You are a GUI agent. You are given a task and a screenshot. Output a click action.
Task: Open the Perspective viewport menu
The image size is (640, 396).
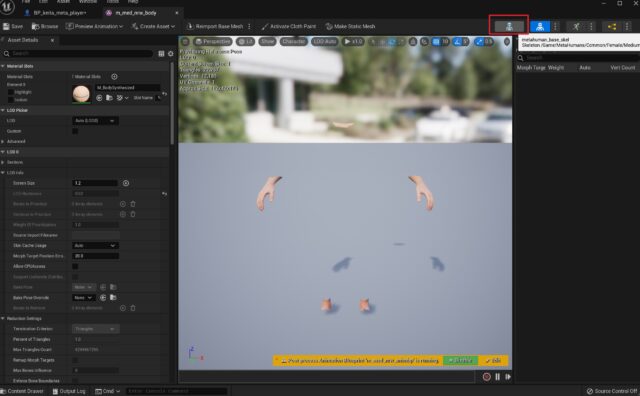213,42
